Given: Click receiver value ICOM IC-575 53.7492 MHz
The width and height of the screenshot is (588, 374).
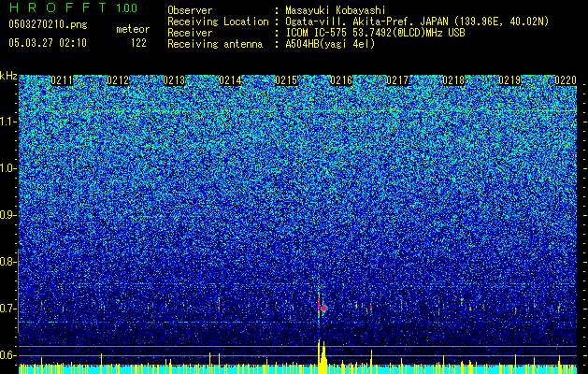Looking at the screenshot, I should pyautogui.click(x=376, y=33).
